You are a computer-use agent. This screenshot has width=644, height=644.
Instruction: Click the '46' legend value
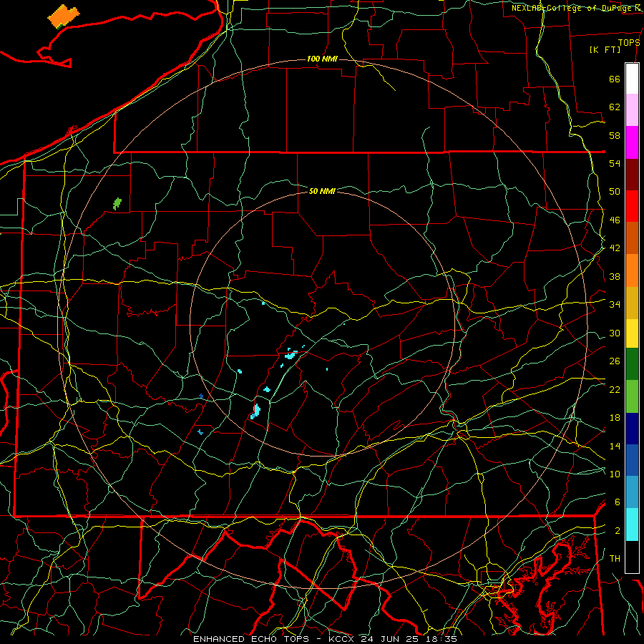[615, 220]
